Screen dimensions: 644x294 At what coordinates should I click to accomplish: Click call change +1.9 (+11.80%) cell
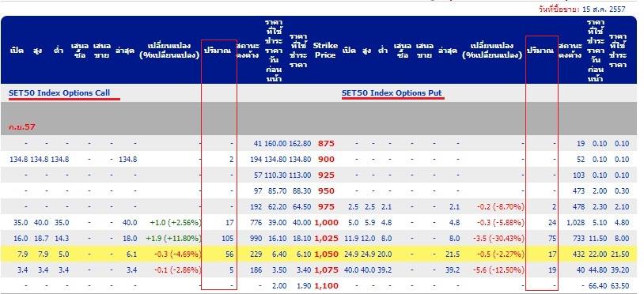coord(175,238)
